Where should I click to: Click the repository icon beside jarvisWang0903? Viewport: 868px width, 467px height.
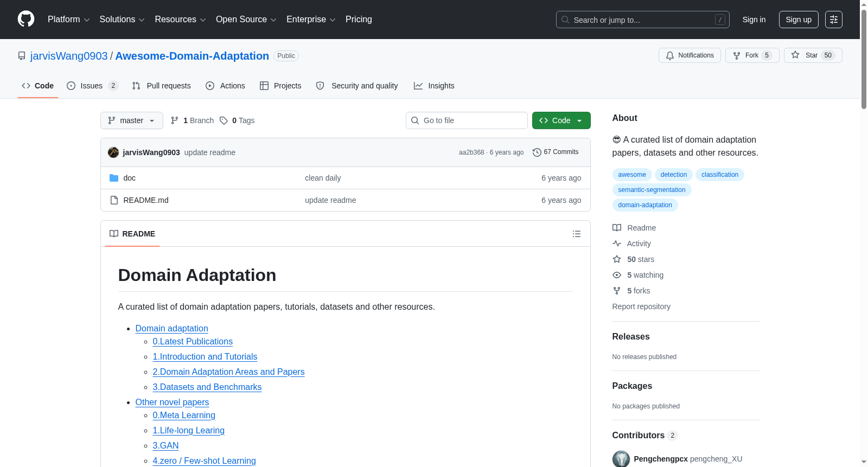(22, 56)
